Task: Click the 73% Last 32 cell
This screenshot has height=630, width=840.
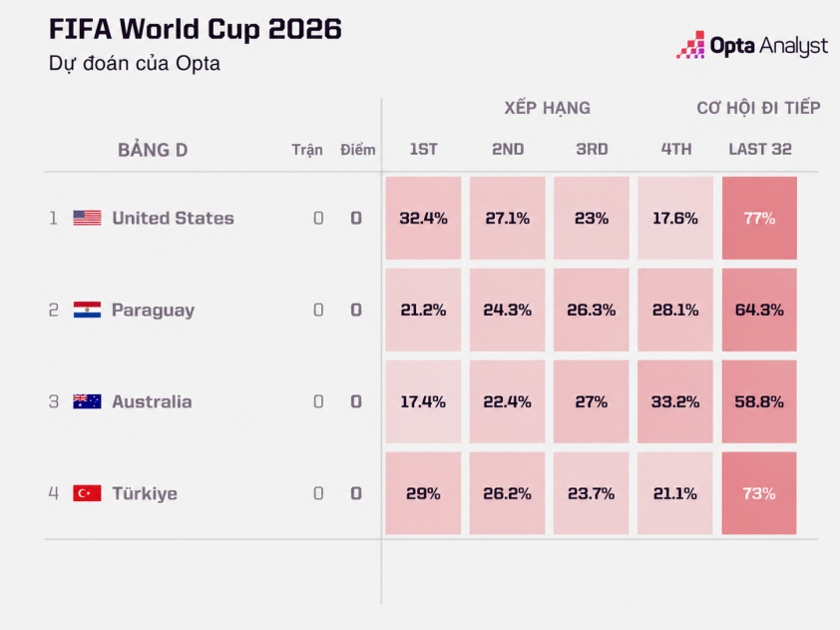Action: point(759,493)
